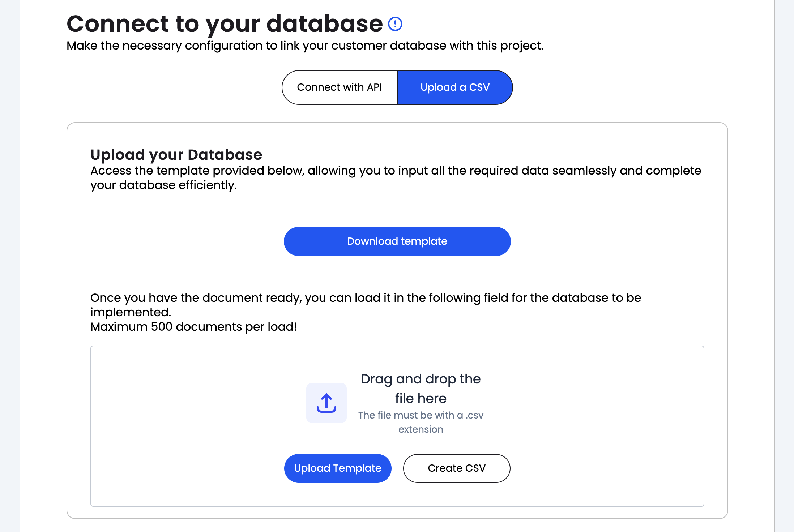Click the 'Access the template provided below' paragraph

point(395,171)
